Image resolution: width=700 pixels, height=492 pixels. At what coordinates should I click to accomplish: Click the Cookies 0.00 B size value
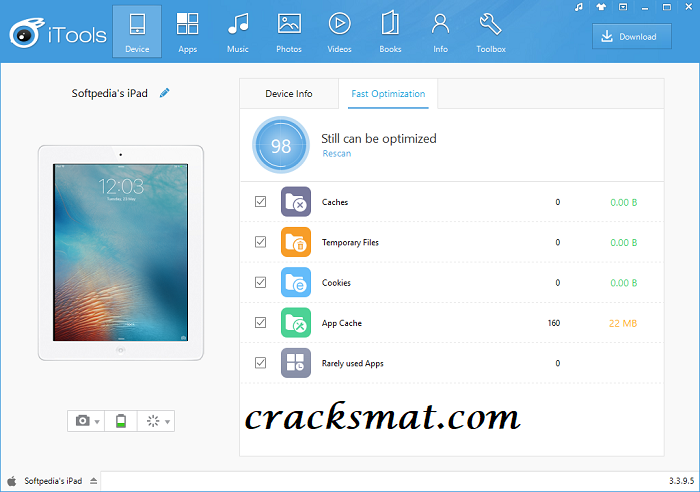[624, 283]
